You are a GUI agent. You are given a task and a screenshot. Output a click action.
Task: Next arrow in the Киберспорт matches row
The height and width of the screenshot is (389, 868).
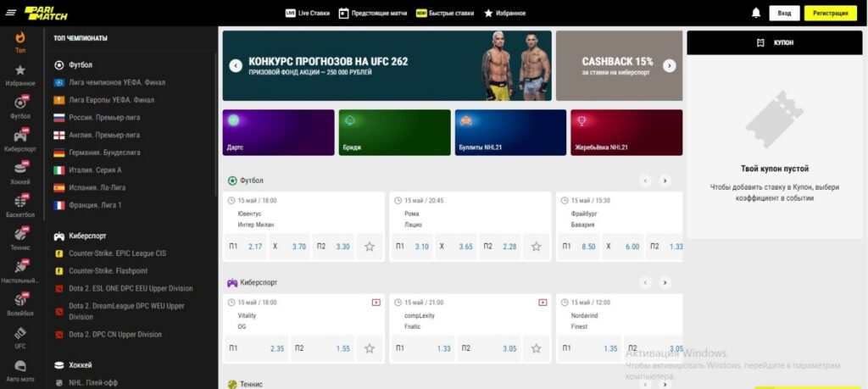point(665,283)
